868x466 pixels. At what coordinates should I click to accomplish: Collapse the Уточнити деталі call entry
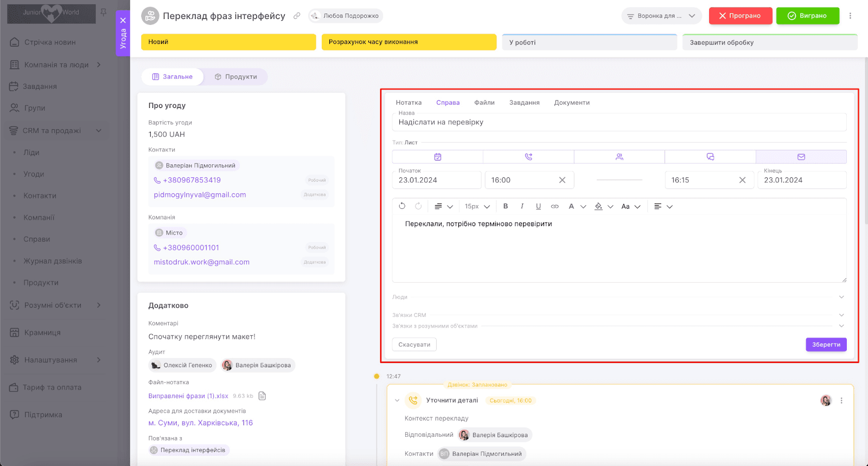coord(397,400)
